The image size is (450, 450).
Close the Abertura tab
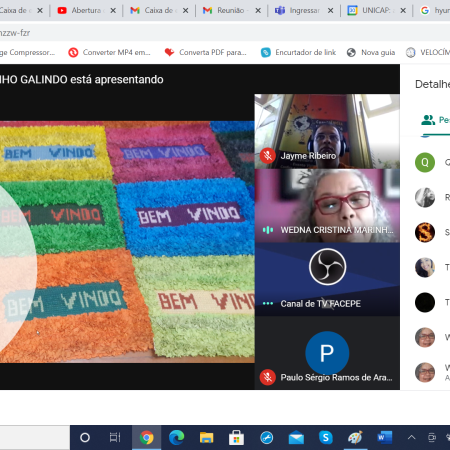coord(113,11)
